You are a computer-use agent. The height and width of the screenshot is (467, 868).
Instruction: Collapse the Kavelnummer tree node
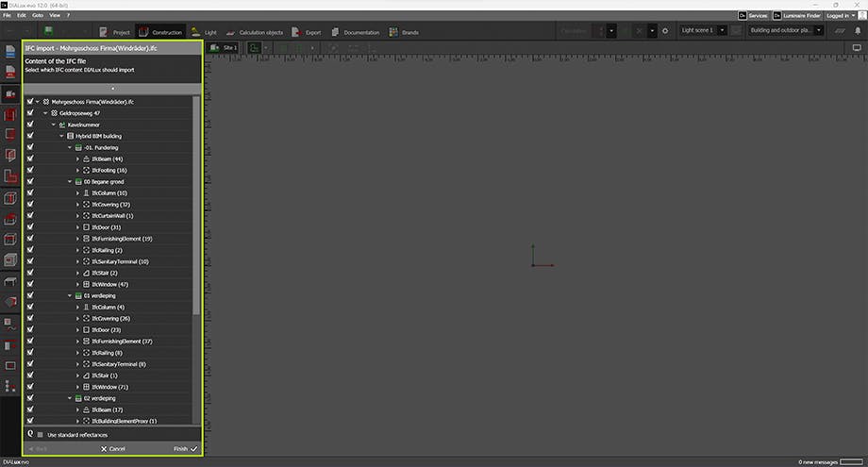pyautogui.click(x=54, y=125)
